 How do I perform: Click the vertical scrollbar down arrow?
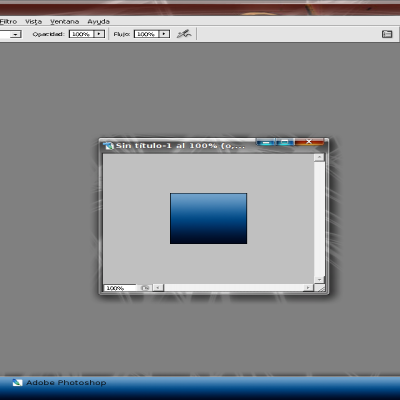[319, 279]
